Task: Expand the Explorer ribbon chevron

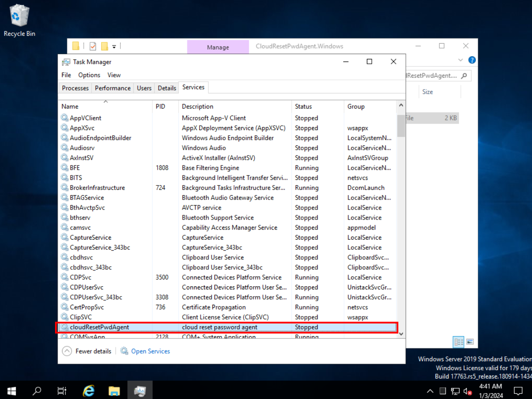Action: [460, 60]
